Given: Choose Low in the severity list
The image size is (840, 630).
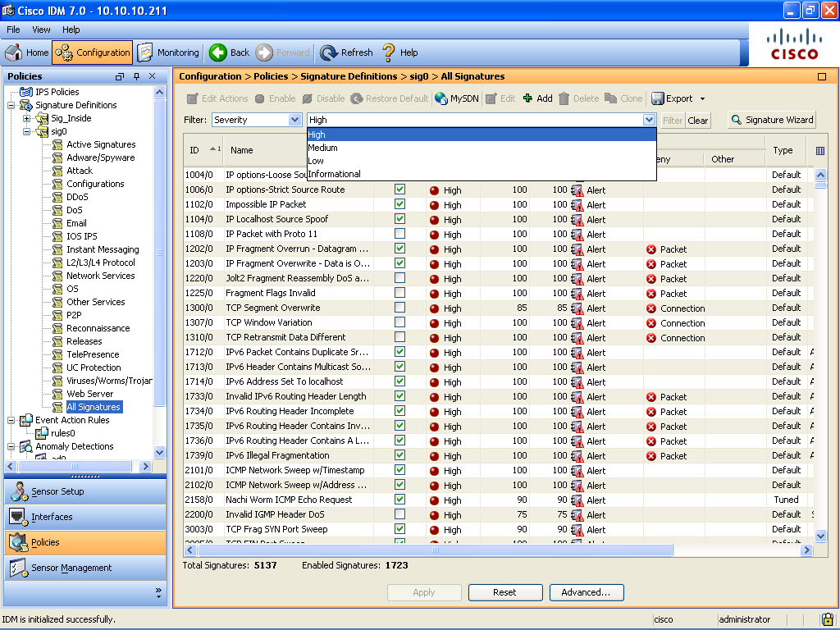Looking at the screenshot, I should point(482,161).
